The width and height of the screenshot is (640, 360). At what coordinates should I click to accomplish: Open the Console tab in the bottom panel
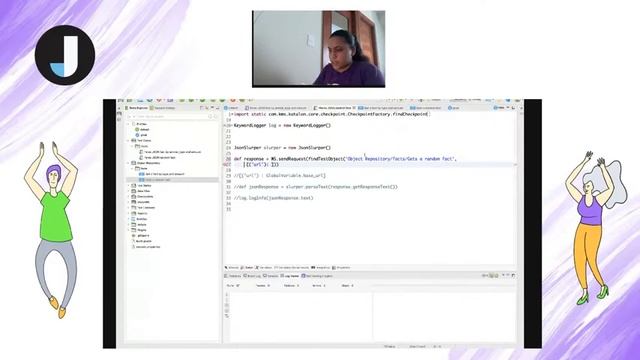[271, 276]
